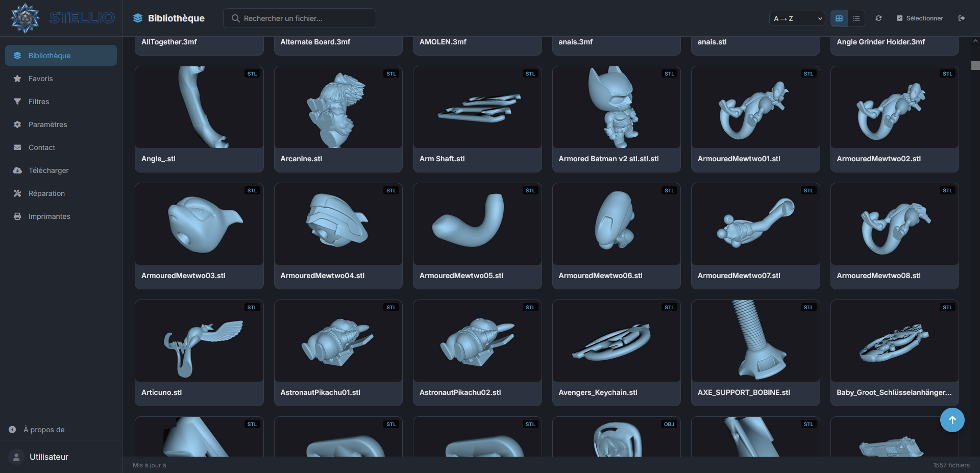980x473 pixels.
Task: Open the ArmouredMewtwo03.stl thumbnail
Action: (199, 224)
